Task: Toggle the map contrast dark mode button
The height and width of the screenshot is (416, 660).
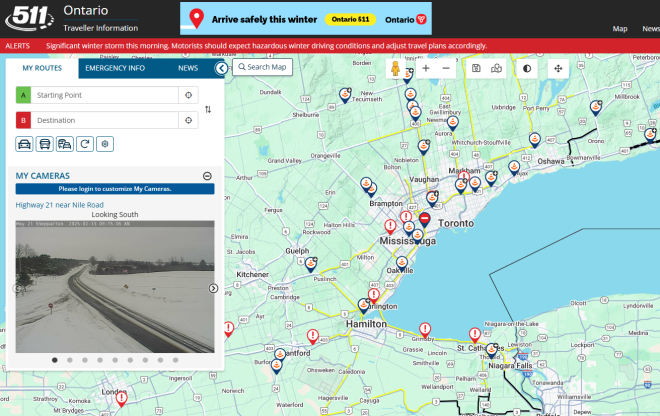Action: pos(527,68)
